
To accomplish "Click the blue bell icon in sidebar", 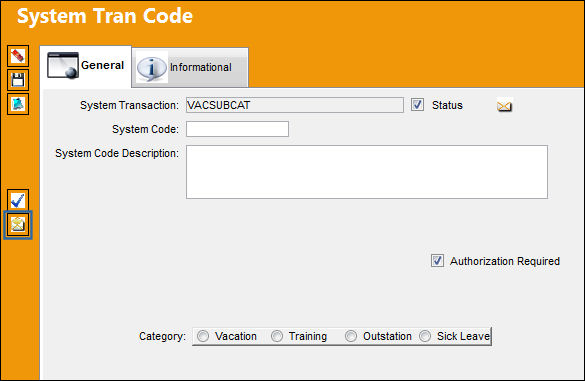I will click(18, 104).
